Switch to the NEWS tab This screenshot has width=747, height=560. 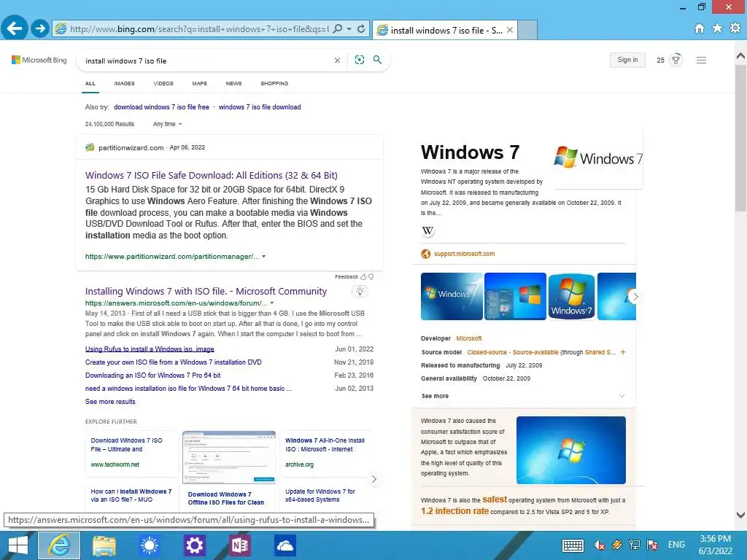234,83
